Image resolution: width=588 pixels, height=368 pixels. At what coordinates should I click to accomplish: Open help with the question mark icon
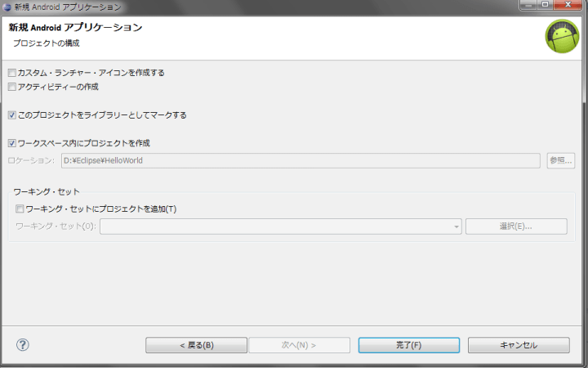click(23, 344)
